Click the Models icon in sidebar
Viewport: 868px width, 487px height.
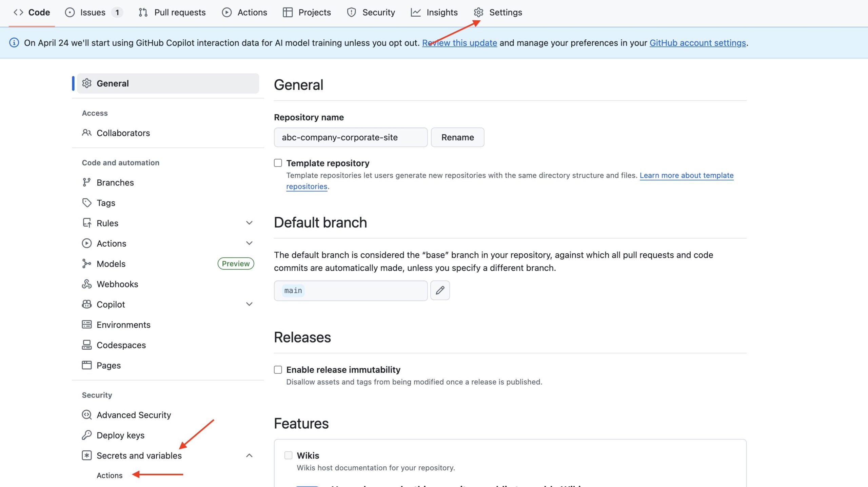coord(86,264)
